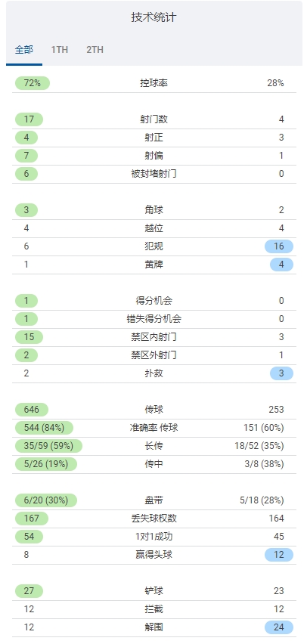Viewport: 307px width, 644px height.
Task: Click the 12 aerials won badge
Action: pos(279,555)
